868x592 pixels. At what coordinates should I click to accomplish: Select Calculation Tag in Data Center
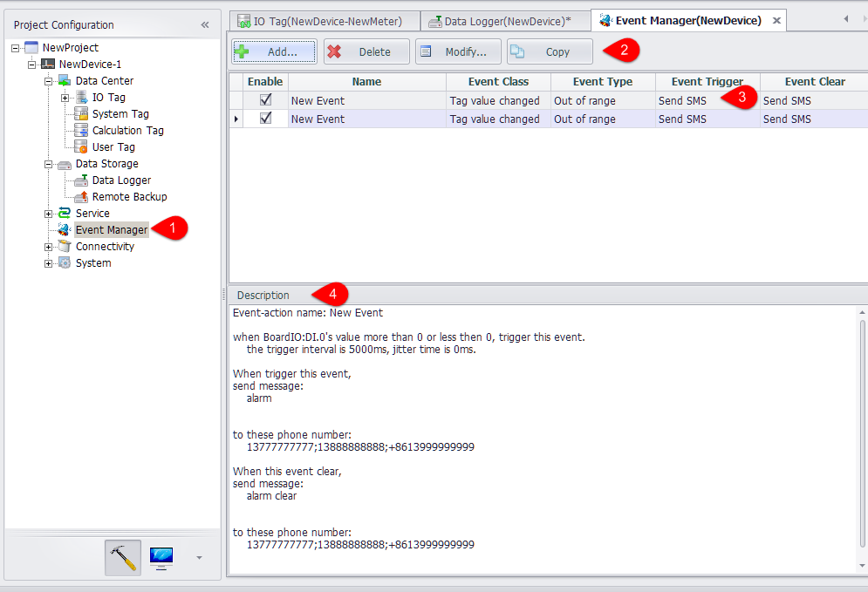(127, 131)
